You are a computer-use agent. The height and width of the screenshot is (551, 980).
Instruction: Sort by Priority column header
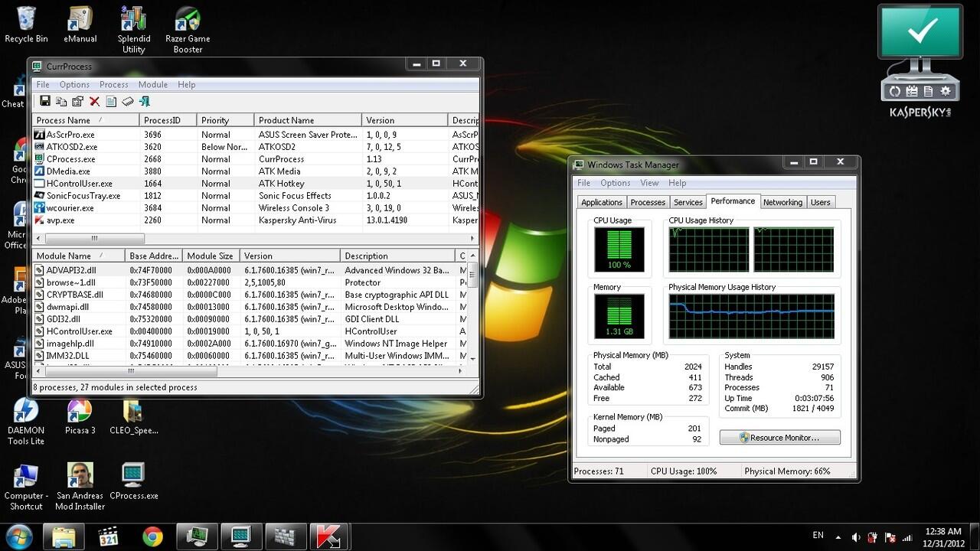[x=225, y=120]
